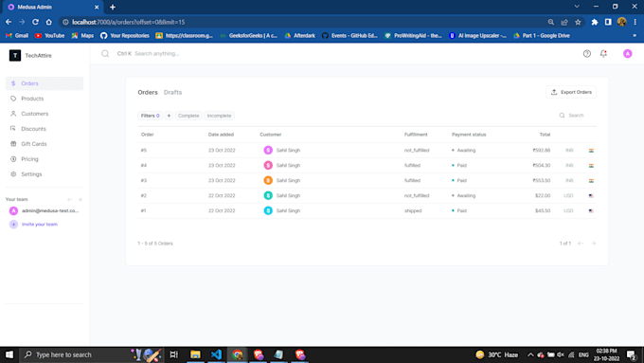Open Chrome's three-dot menu
644x363 pixels.
point(635,22)
